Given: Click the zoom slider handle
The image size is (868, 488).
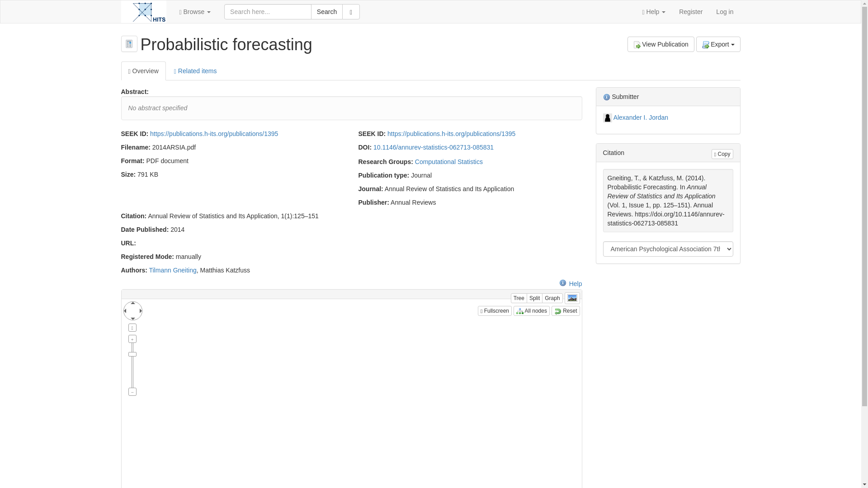Looking at the screenshot, I should [132, 354].
